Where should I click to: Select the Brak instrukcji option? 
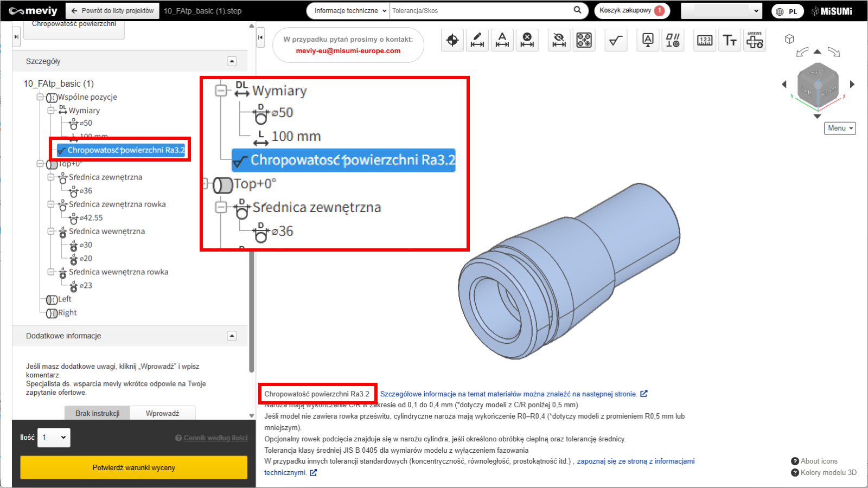(98, 413)
